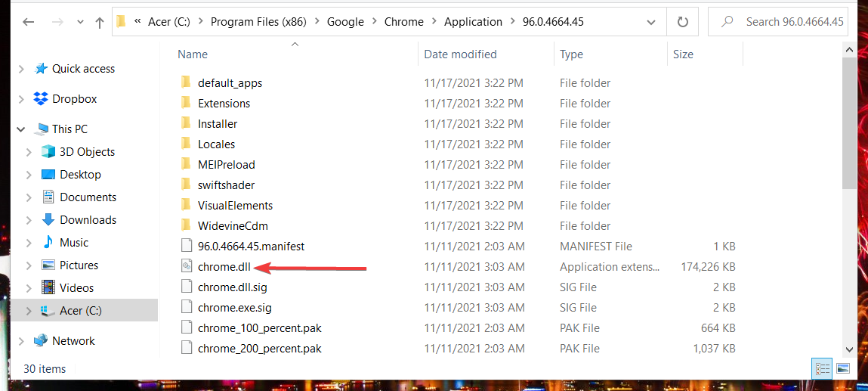The width and height of the screenshot is (868, 391).
Task: Sort by Date modified column header
Action: (x=461, y=54)
